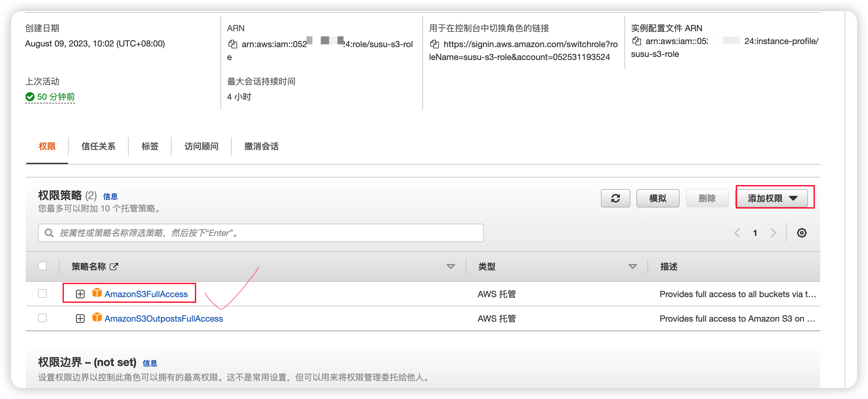Click the green check last activity icon

tap(30, 97)
